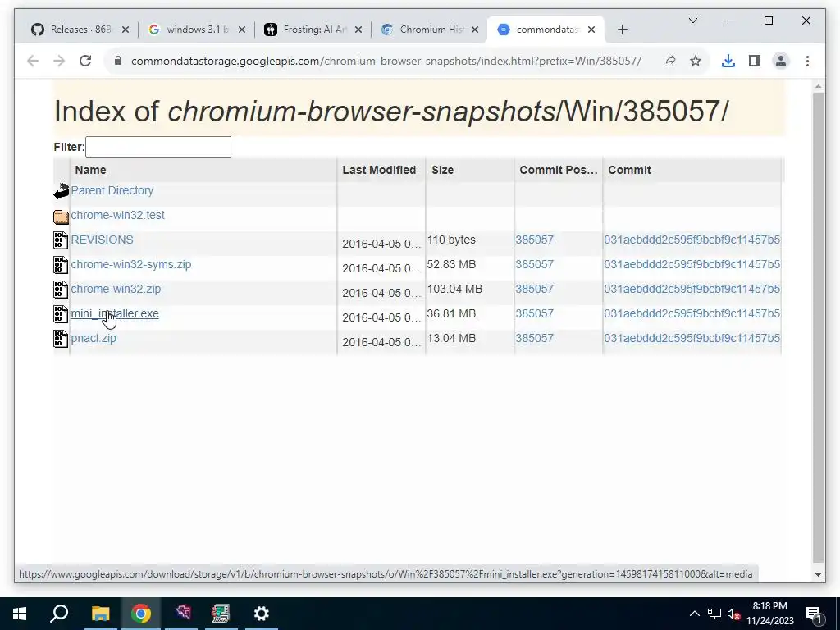This screenshot has height=630, width=840.
Task: Click the scrollbar down arrow
Action: point(818,575)
